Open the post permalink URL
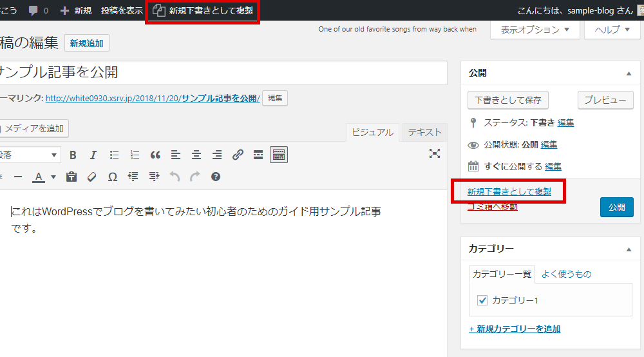The height and width of the screenshot is (357, 644). pyautogui.click(x=153, y=98)
